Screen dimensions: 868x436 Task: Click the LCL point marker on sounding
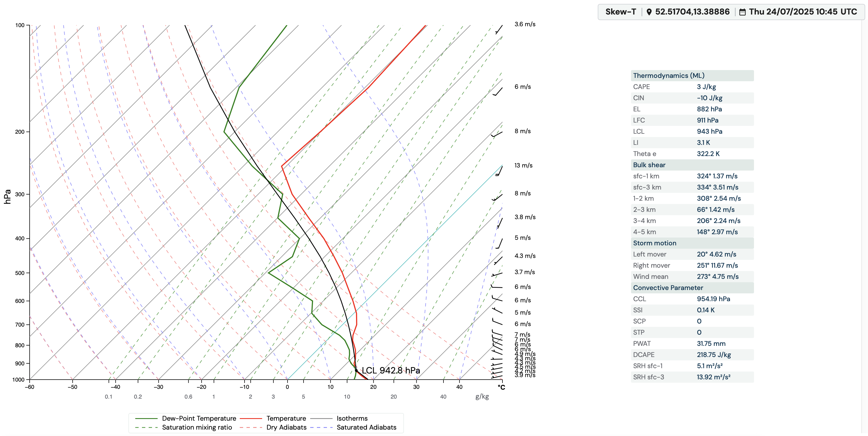click(356, 370)
